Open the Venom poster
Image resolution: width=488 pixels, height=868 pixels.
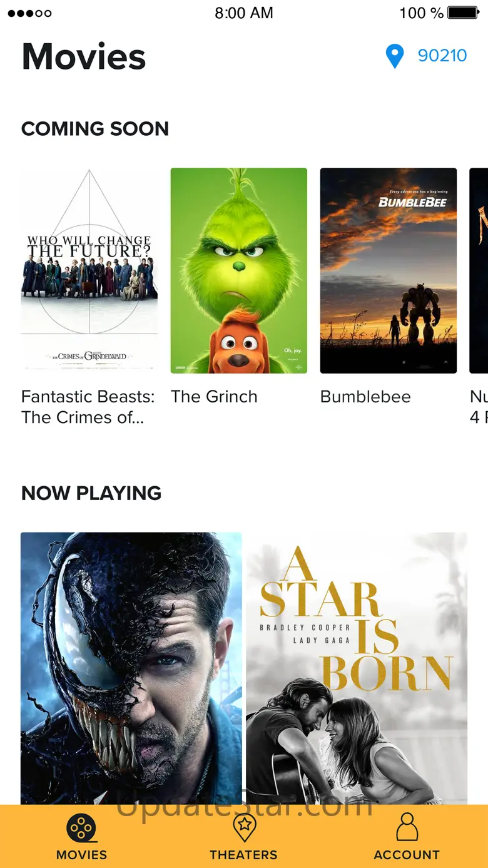click(x=131, y=668)
